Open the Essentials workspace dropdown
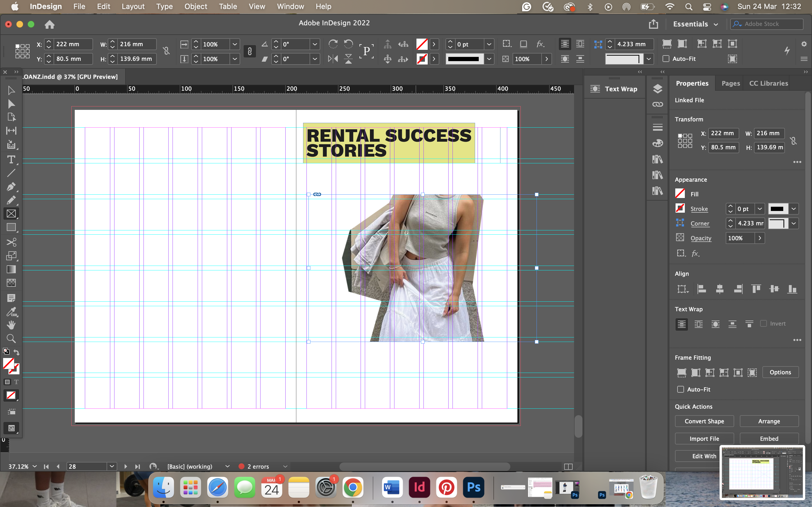Viewport: 812px width, 507px height. [x=696, y=24]
